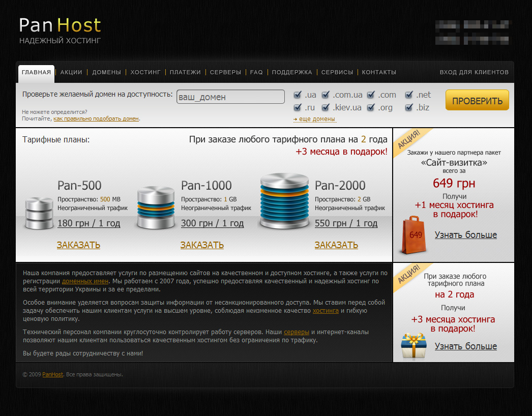Open the КОНТАКТЫ page
The width and height of the screenshot is (532, 416).
point(379,72)
